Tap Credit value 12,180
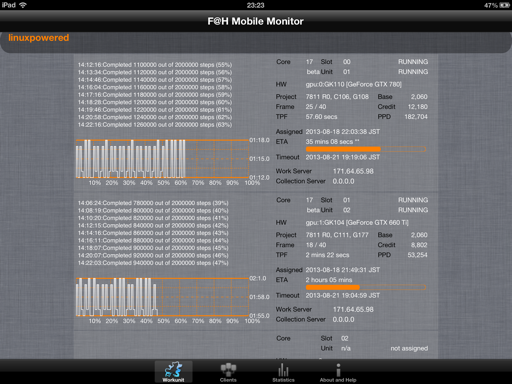Image resolution: width=512 pixels, height=384 pixels. click(418, 107)
